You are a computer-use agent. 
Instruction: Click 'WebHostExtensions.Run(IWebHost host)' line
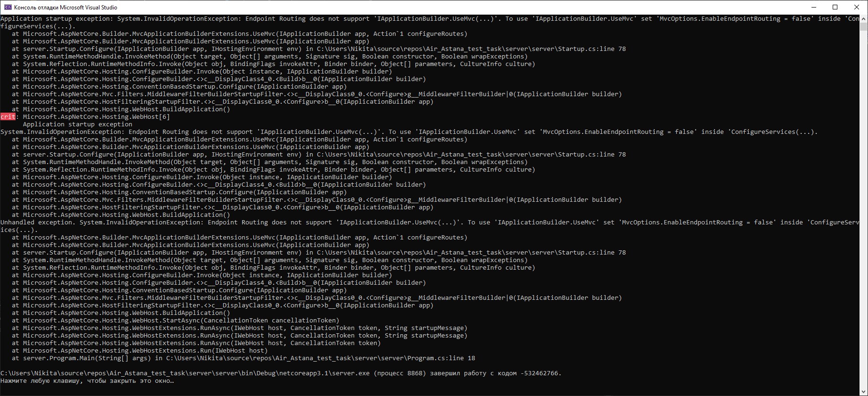[140, 350]
